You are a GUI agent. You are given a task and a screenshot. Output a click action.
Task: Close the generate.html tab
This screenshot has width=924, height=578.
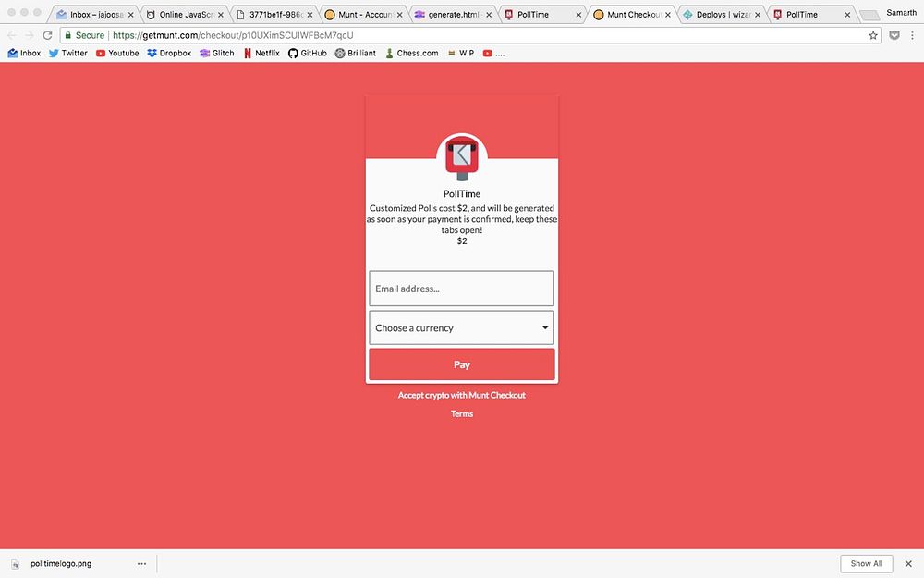(x=489, y=15)
